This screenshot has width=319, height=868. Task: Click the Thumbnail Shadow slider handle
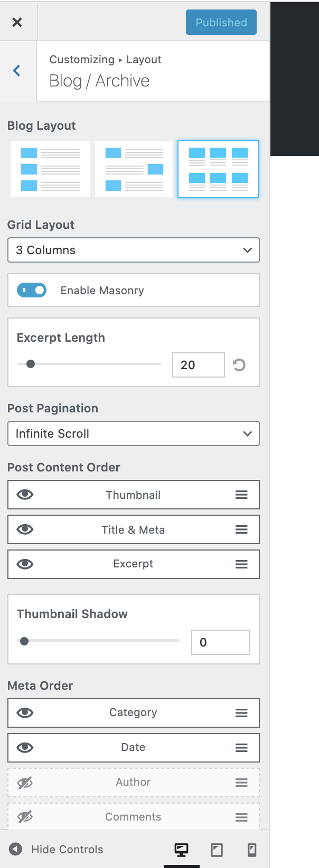point(24,641)
